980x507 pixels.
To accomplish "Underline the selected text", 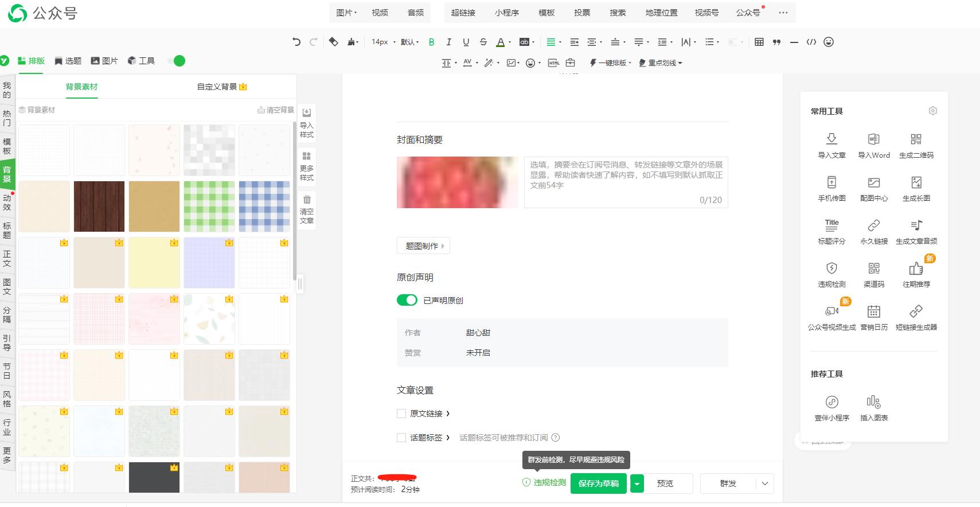I will pyautogui.click(x=466, y=42).
